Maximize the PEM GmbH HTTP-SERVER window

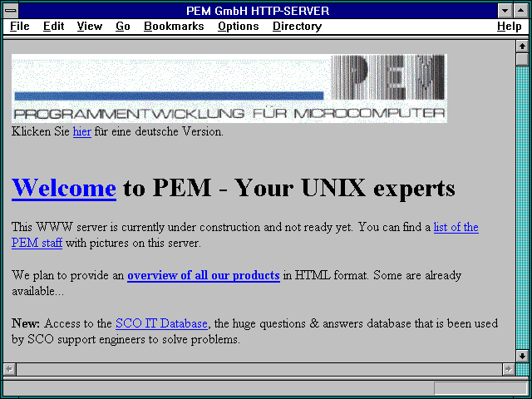[521, 11]
